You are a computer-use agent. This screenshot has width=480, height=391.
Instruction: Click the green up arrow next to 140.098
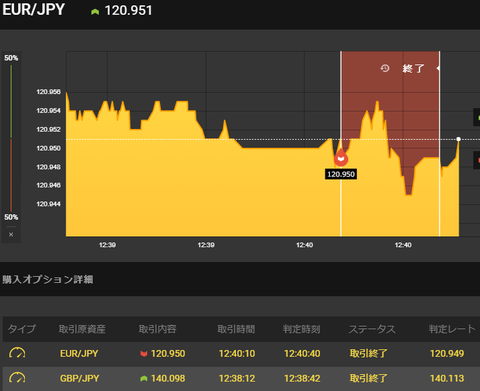pos(144,379)
